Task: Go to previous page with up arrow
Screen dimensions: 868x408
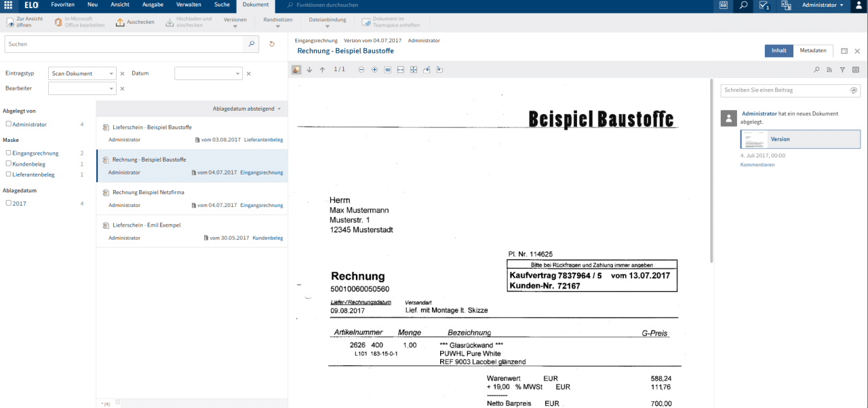Action: [322, 69]
